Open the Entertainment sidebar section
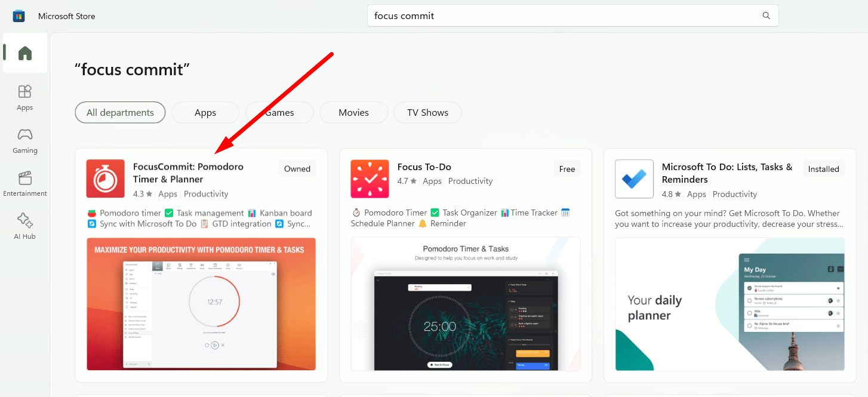Screen dimensions: 868x397 25,184
